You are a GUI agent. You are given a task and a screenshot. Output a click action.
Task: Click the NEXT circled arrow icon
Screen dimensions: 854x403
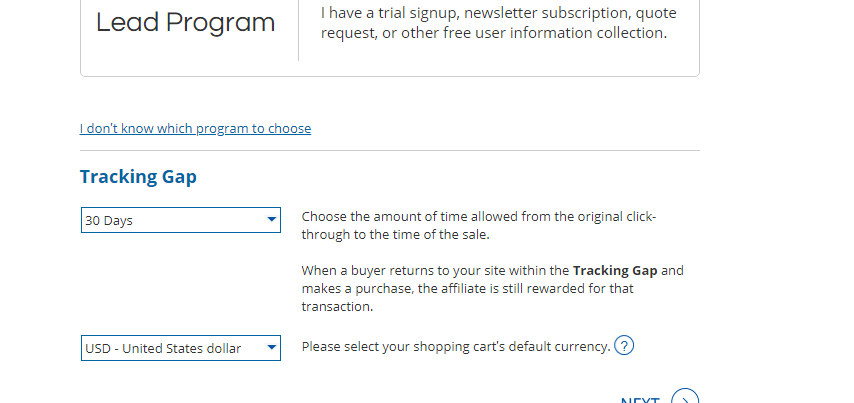(684, 399)
